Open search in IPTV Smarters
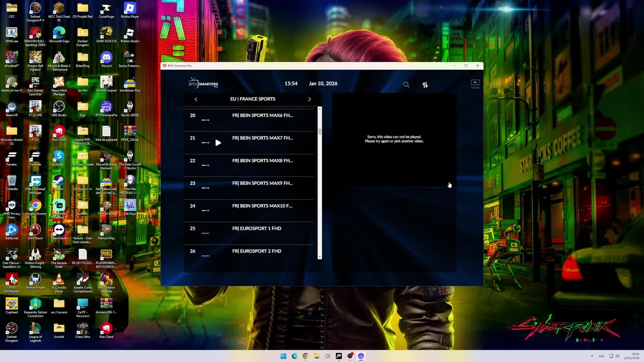 pyautogui.click(x=407, y=85)
